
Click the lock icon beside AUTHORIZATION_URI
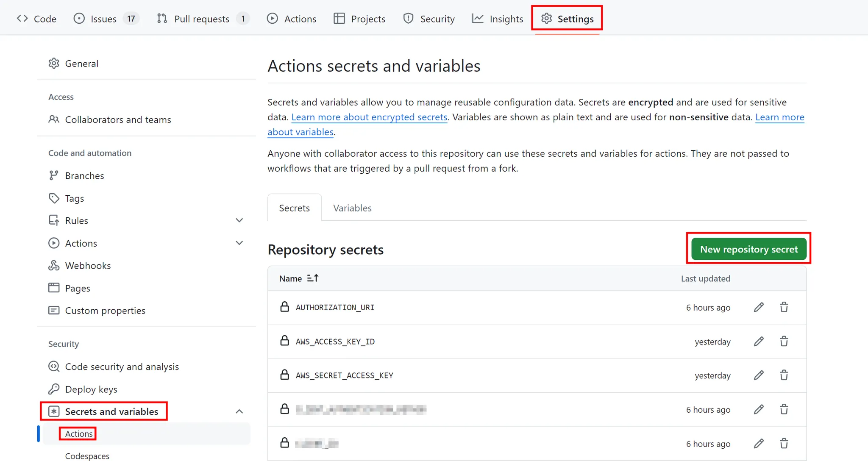285,306
